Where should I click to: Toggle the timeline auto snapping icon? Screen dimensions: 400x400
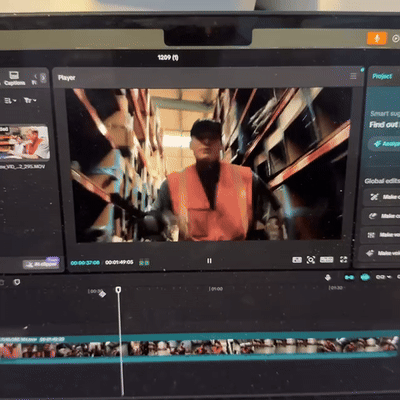tap(365, 277)
